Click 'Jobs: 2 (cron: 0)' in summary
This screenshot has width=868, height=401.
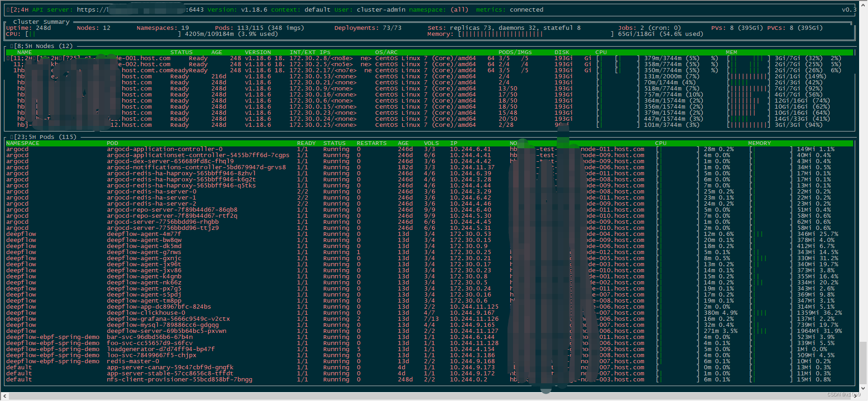click(x=650, y=28)
